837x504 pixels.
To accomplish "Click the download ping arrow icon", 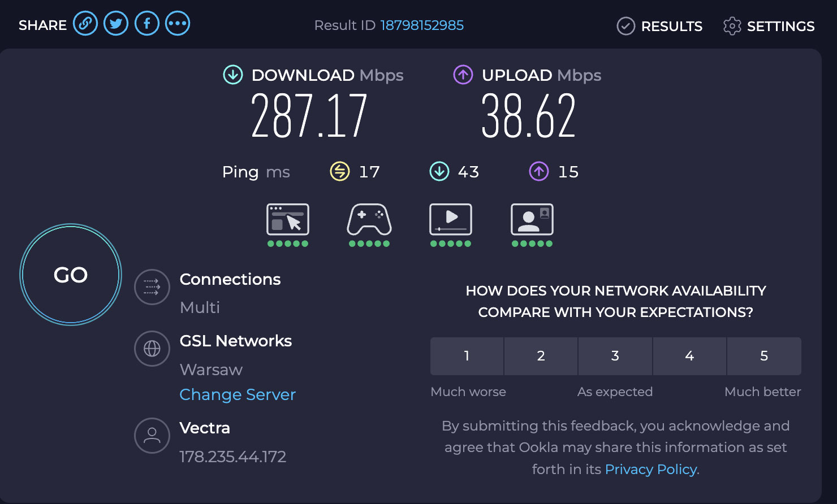I will coord(439,171).
